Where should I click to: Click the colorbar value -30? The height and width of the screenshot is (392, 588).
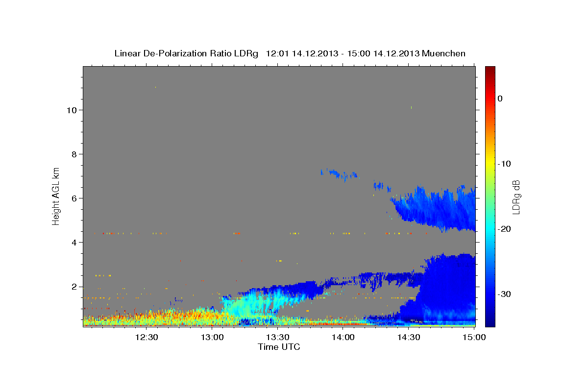click(x=504, y=294)
